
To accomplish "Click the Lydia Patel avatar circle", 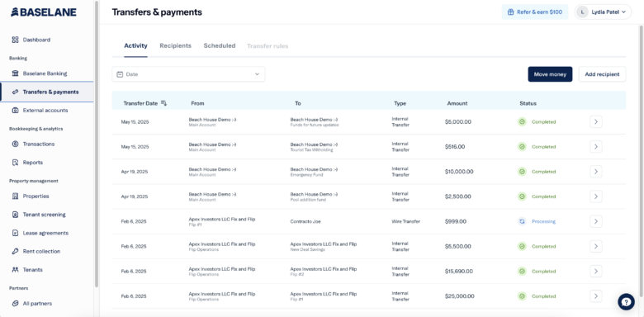I will coord(582,12).
